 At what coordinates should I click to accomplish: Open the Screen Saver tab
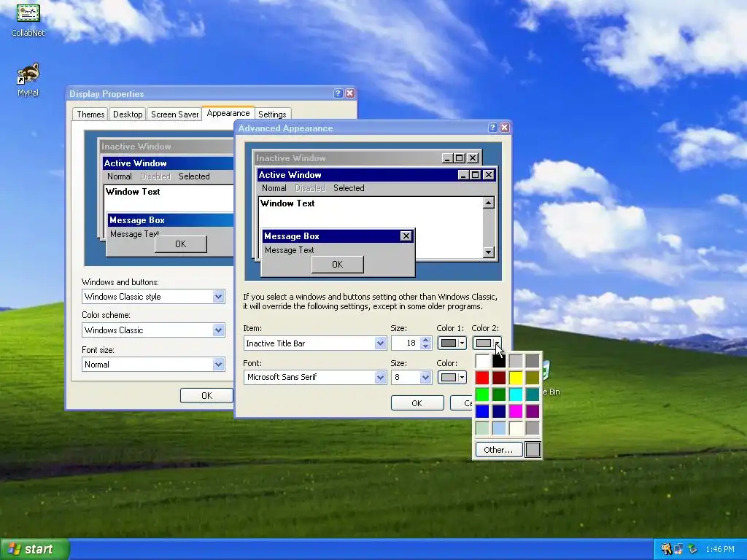(x=174, y=114)
